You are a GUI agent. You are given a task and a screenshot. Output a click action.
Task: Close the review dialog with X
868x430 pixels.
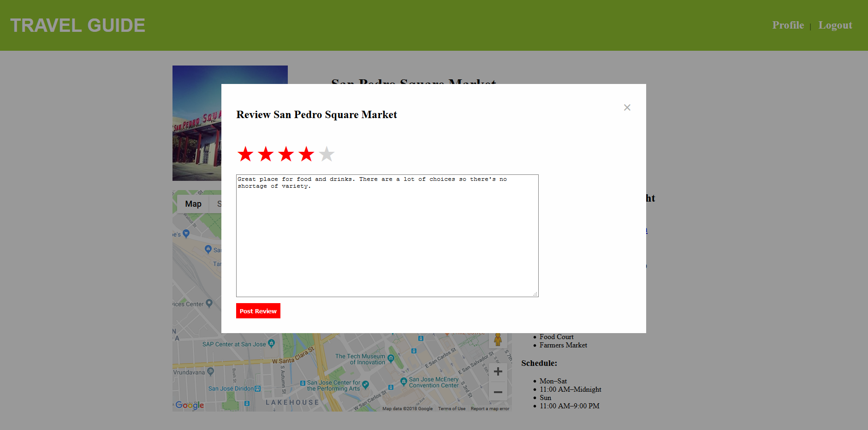point(627,107)
